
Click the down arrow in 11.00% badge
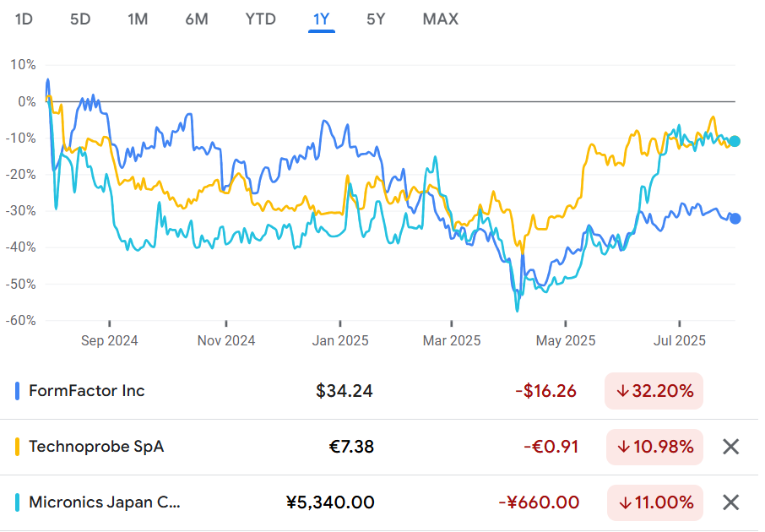tap(625, 502)
